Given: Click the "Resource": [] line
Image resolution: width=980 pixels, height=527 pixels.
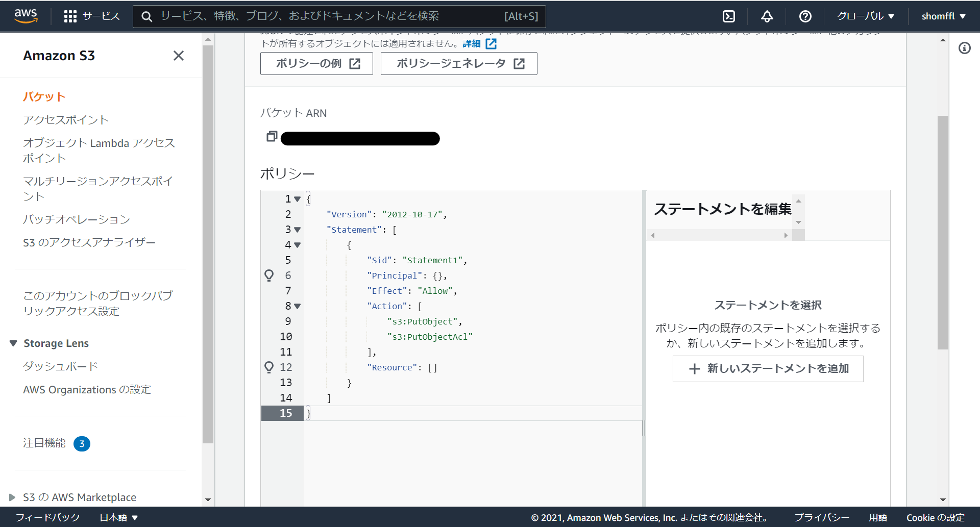Looking at the screenshot, I should point(402,367).
